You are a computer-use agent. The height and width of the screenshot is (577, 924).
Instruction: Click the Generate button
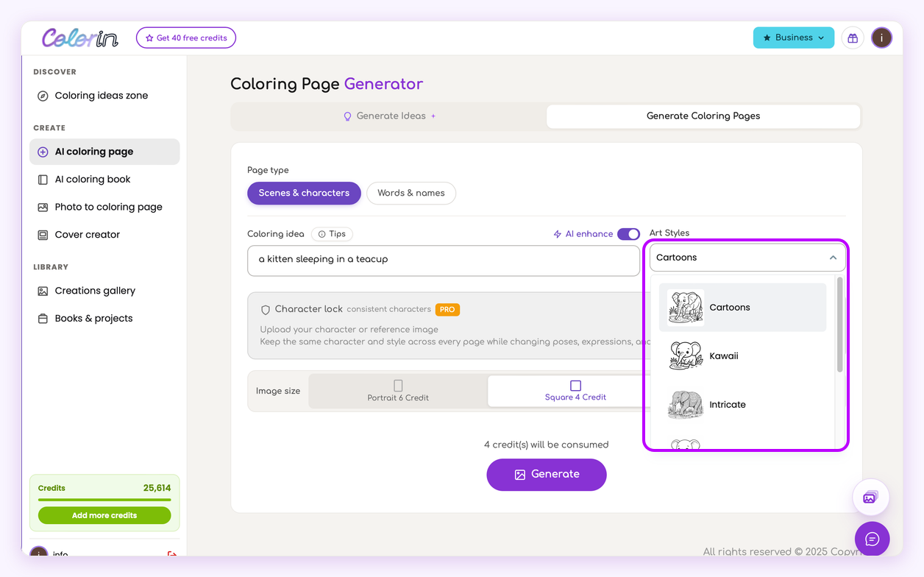point(547,475)
